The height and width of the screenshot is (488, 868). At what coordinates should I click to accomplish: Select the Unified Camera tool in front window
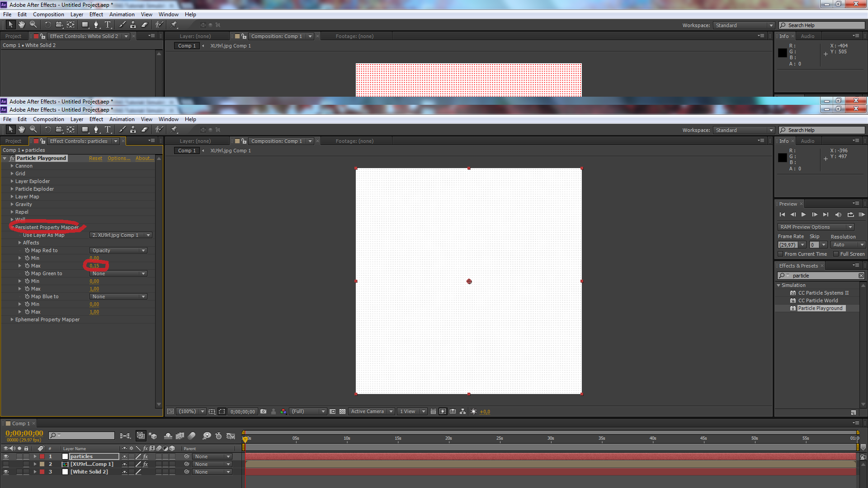tap(59, 130)
